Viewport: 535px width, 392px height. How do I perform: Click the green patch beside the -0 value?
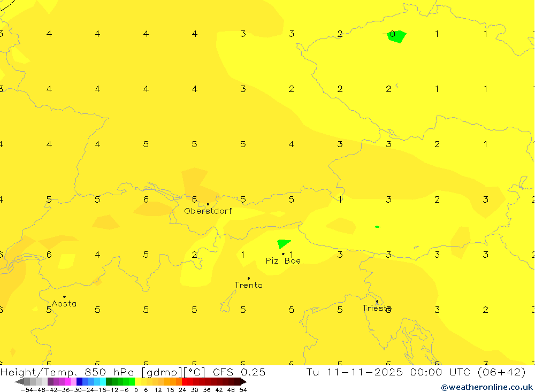(x=398, y=36)
